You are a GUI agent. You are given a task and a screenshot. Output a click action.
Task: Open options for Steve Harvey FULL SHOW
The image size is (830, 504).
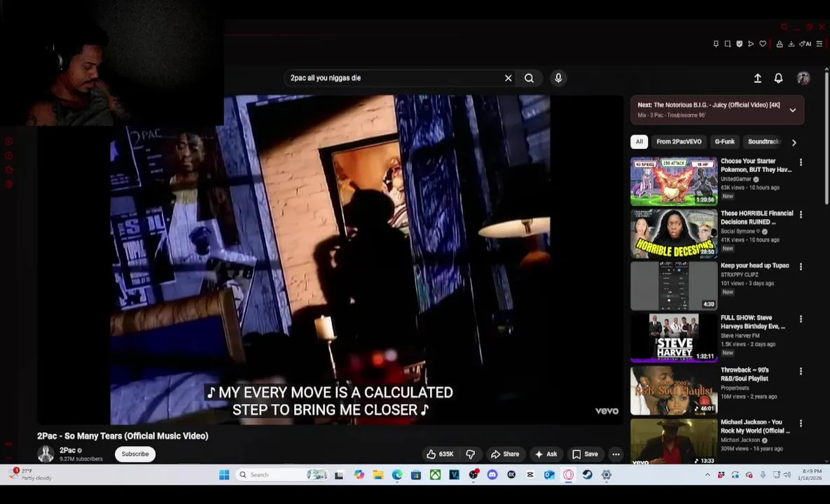tap(801, 319)
